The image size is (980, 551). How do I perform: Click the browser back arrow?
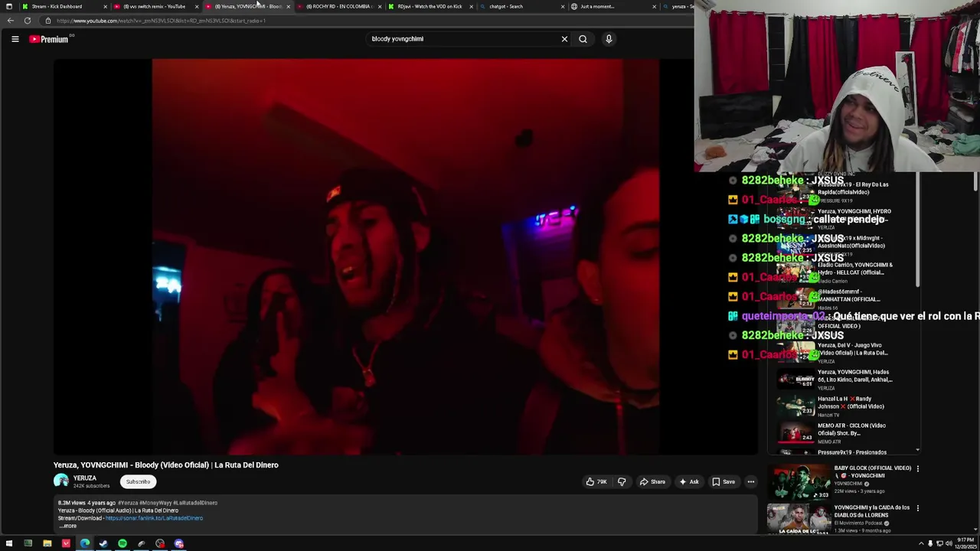coord(10,21)
